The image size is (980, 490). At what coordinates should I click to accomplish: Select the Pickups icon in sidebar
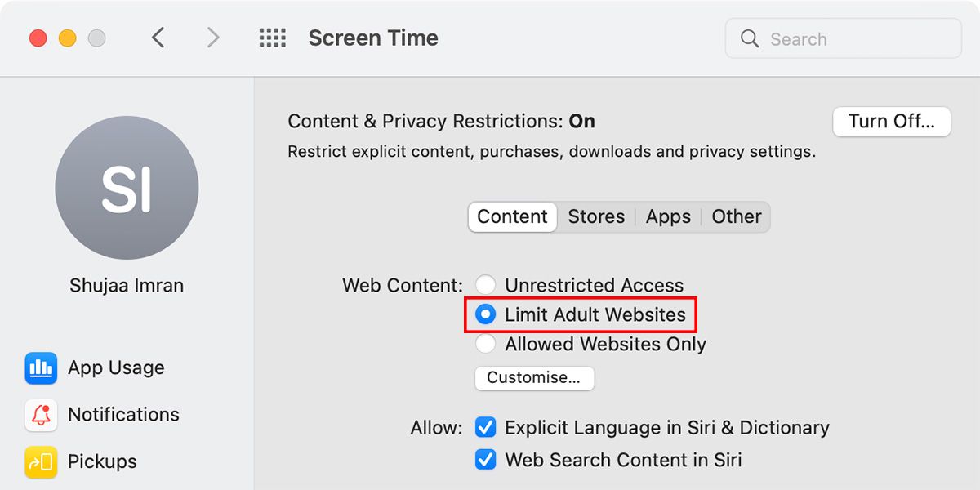41,461
